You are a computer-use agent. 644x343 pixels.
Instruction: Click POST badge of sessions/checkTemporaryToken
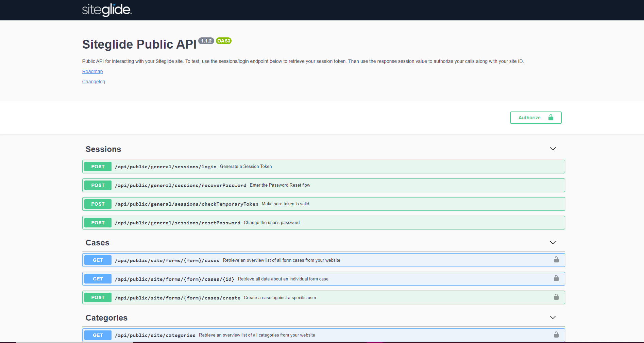[x=98, y=204]
